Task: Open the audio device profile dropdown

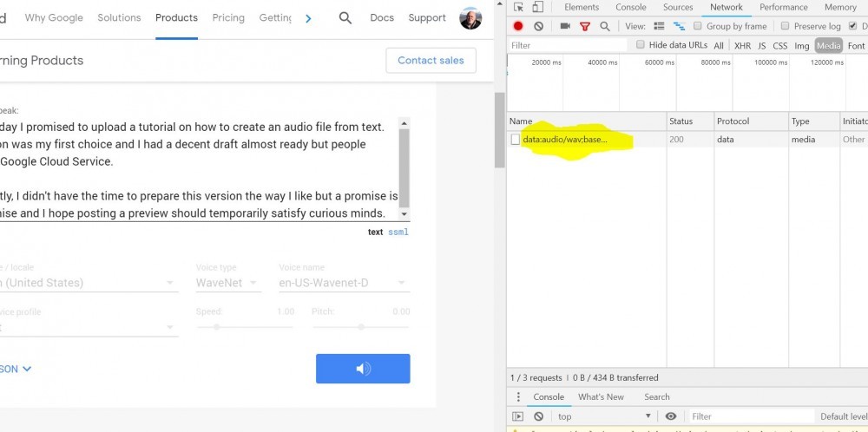Action: [x=89, y=327]
